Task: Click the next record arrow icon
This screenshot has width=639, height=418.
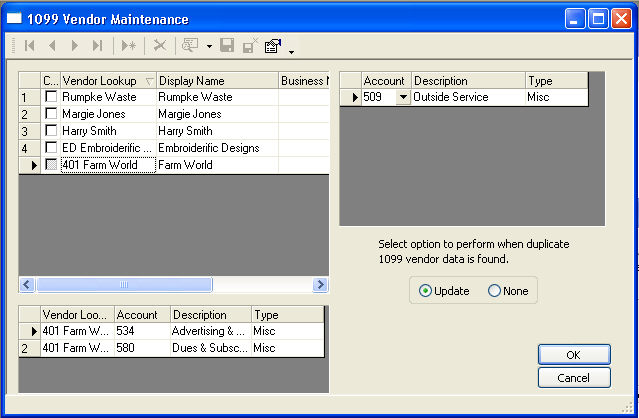Action: pos(75,45)
